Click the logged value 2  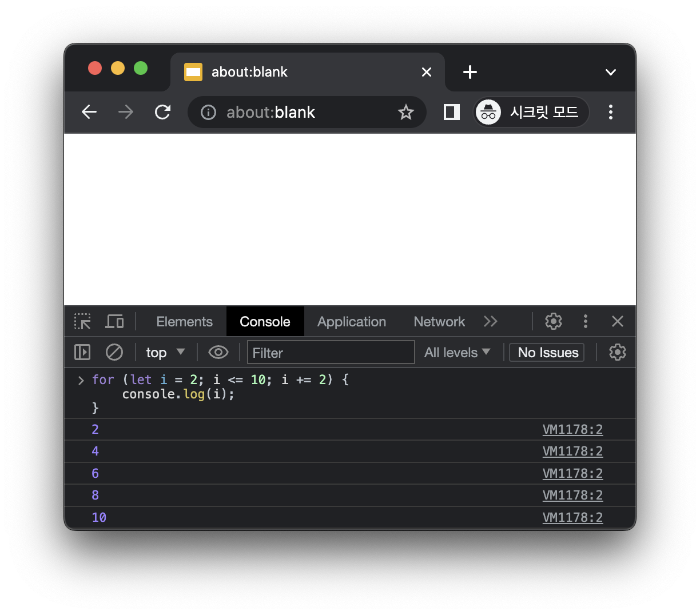point(95,430)
